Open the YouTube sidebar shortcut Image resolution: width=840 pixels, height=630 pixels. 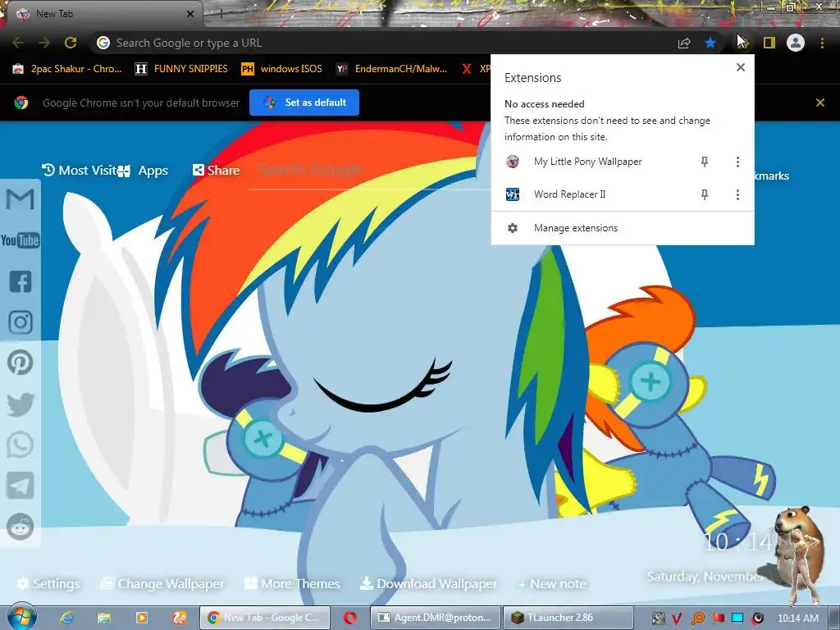pyautogui.click(x=21, y=240)
